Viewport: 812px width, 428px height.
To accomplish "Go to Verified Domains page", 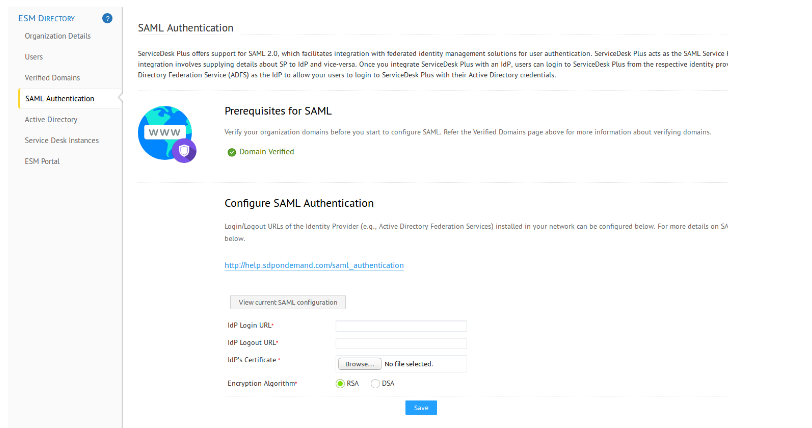I will point(52,78).
